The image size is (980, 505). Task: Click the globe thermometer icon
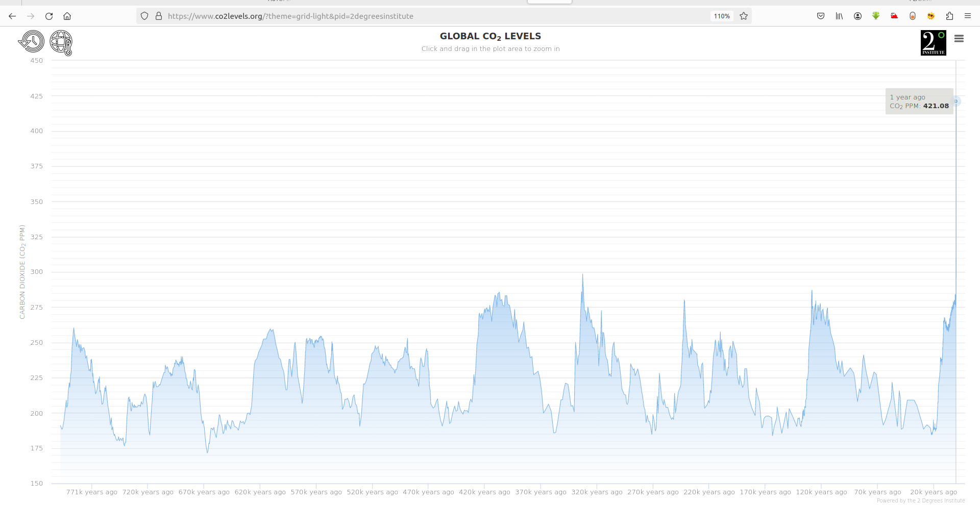point(61,42)
